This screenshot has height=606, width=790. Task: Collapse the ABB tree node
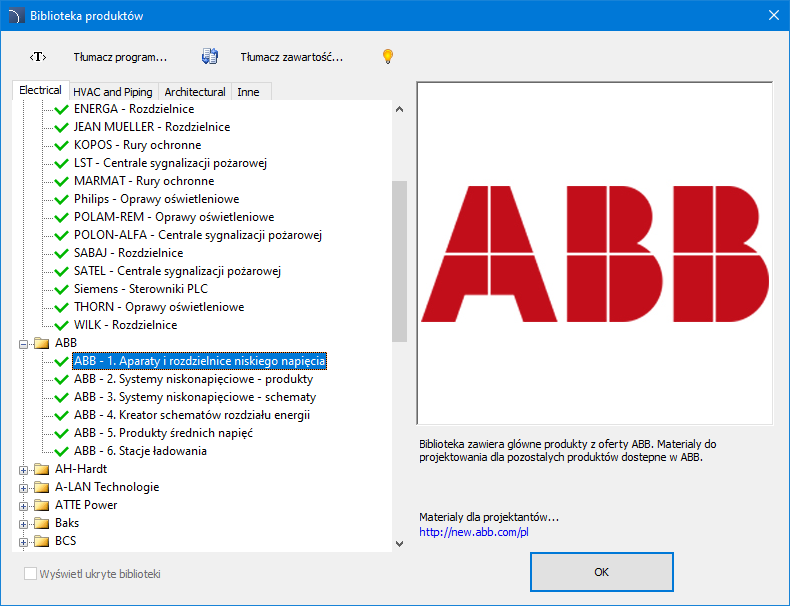[x=23, y=343]
